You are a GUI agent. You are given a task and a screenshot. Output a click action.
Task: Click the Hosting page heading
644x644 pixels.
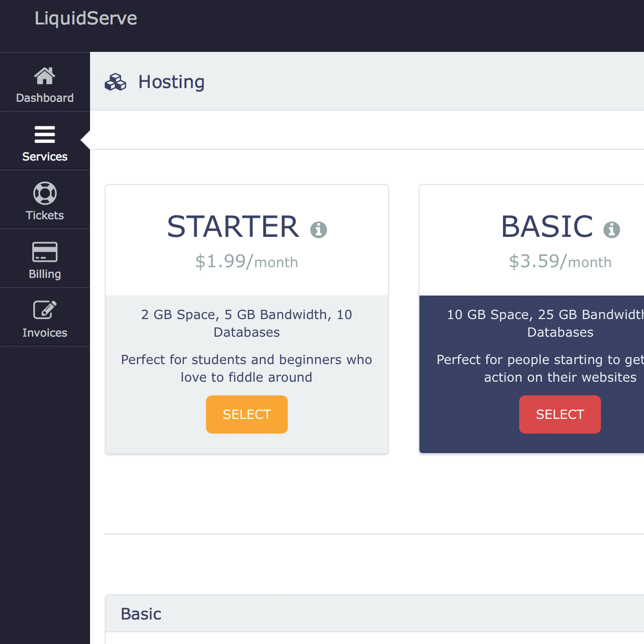coord(171,82)
